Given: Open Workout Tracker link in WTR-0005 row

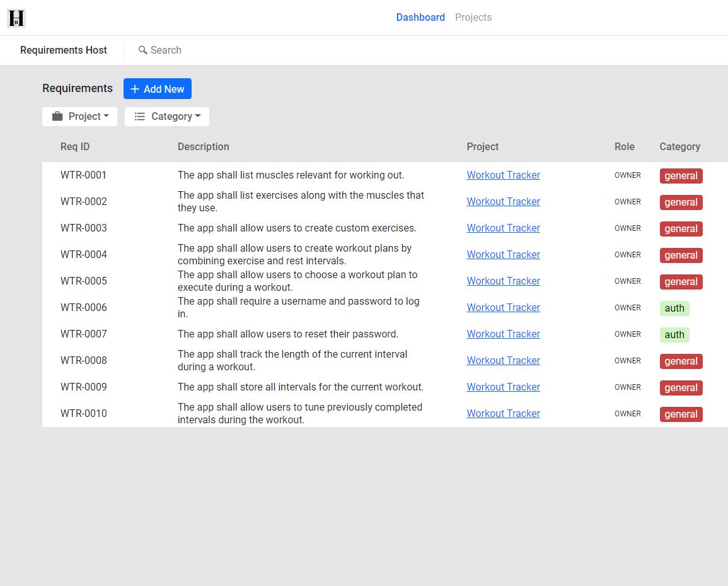Looking at the screenshot, I should [503, 281].
